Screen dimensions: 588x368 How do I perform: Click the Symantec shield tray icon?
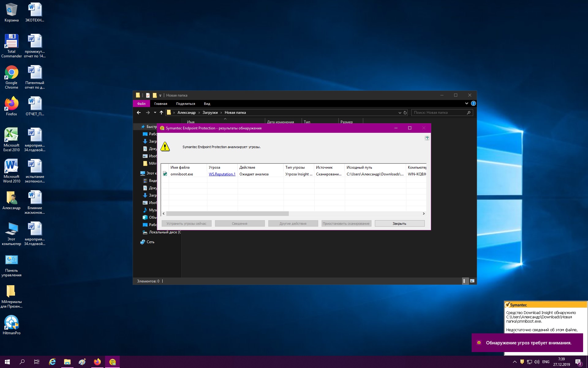point(522,362)
